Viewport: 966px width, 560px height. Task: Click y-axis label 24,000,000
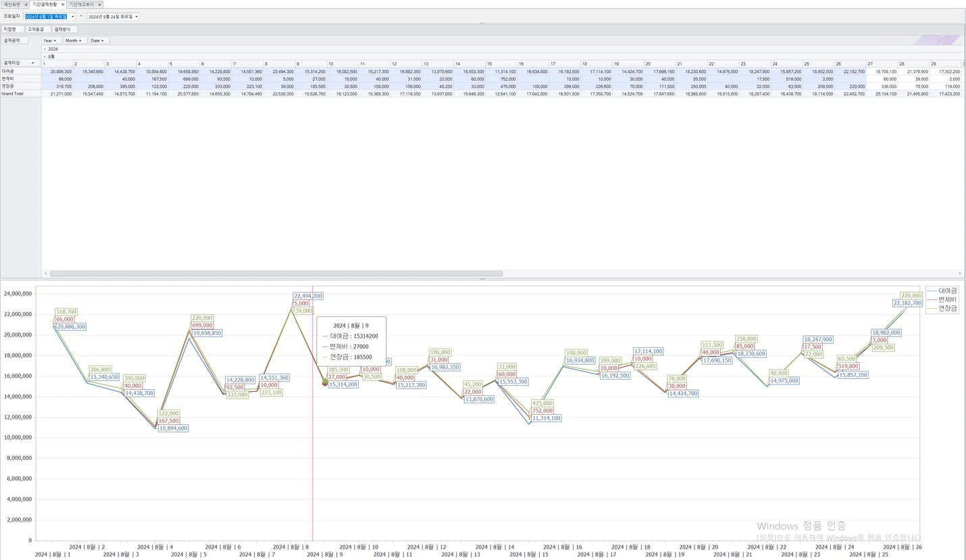click(18, 294)
